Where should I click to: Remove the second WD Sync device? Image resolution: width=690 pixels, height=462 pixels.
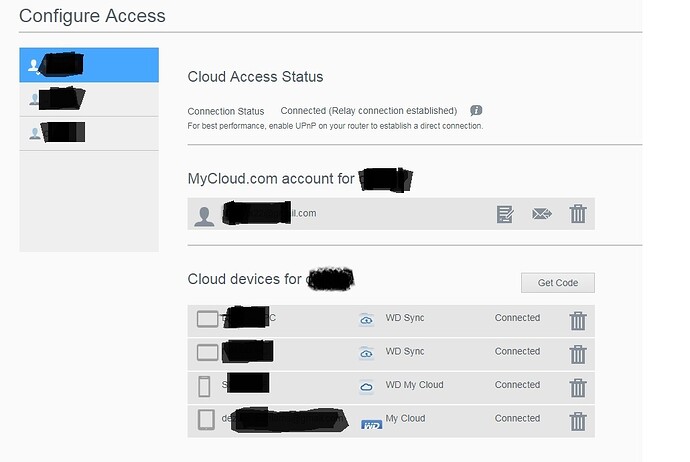click(578, 354)
